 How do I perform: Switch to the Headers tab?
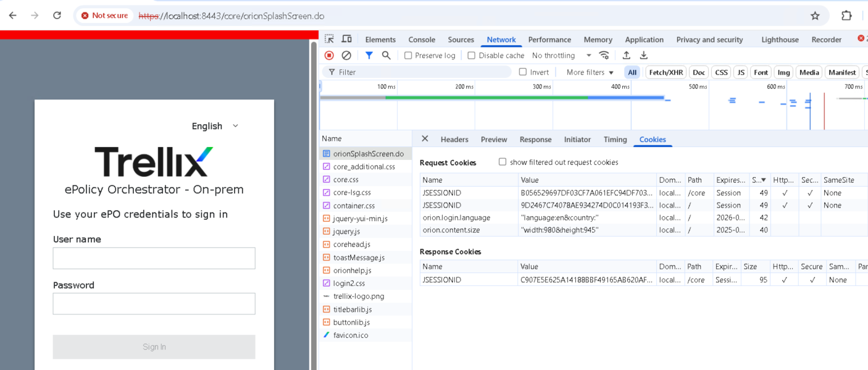[x=454, y=140]
